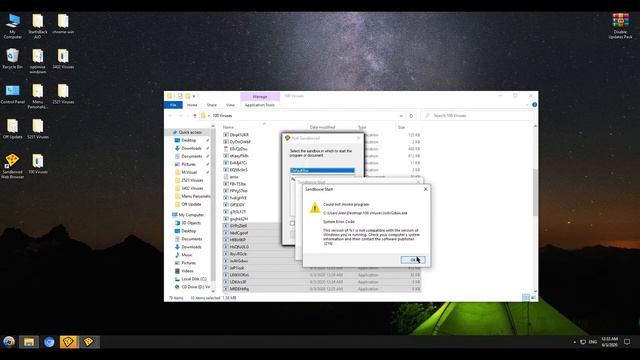Open 100 Viruses desktop folder
This screenshot has width=640, height=360.
point(38,164)
